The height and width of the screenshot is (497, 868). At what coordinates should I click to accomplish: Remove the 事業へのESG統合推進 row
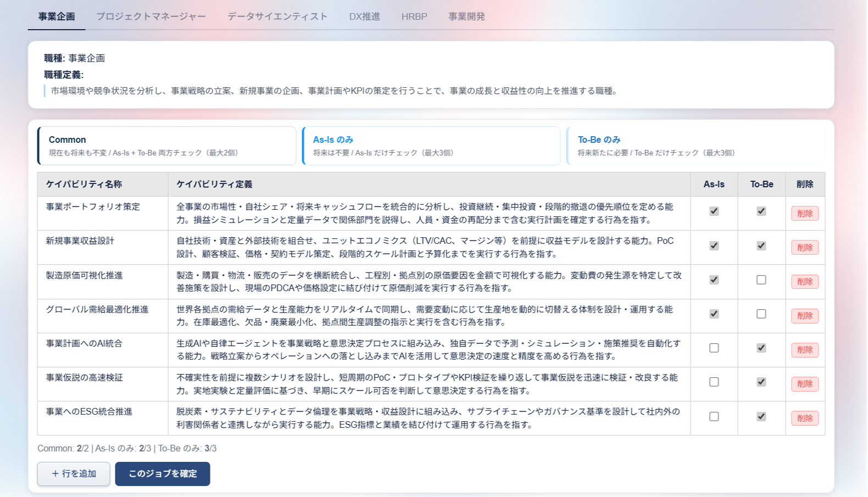point(805,418)
